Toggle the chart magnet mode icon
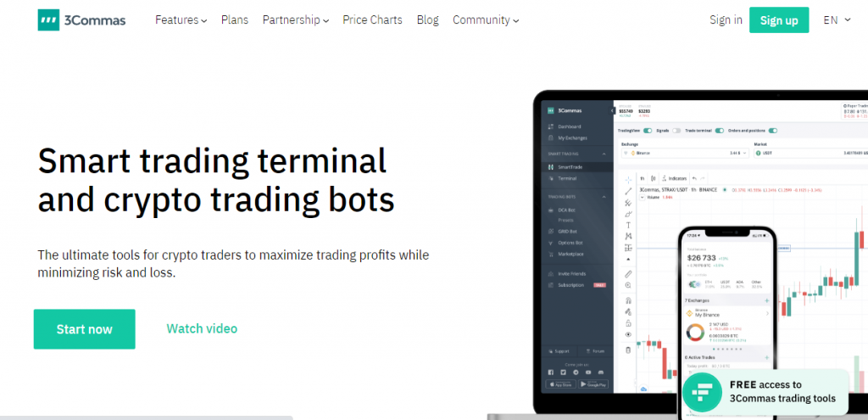 pos(628,301)
